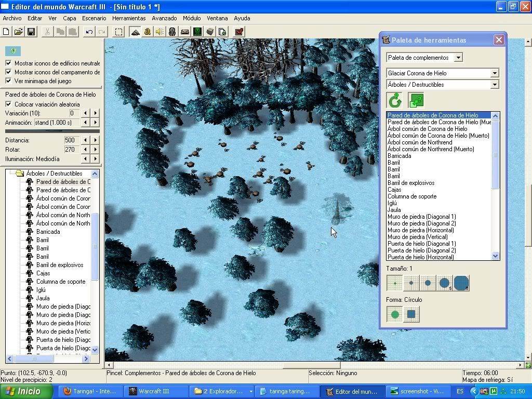Toggle Mostrar iconos del campamento checkbox
Viewport: 532px width, 399px height.
point(8,72)
